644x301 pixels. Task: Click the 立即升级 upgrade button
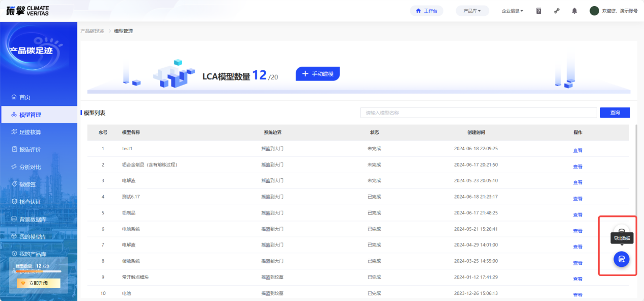pos(39,283)
